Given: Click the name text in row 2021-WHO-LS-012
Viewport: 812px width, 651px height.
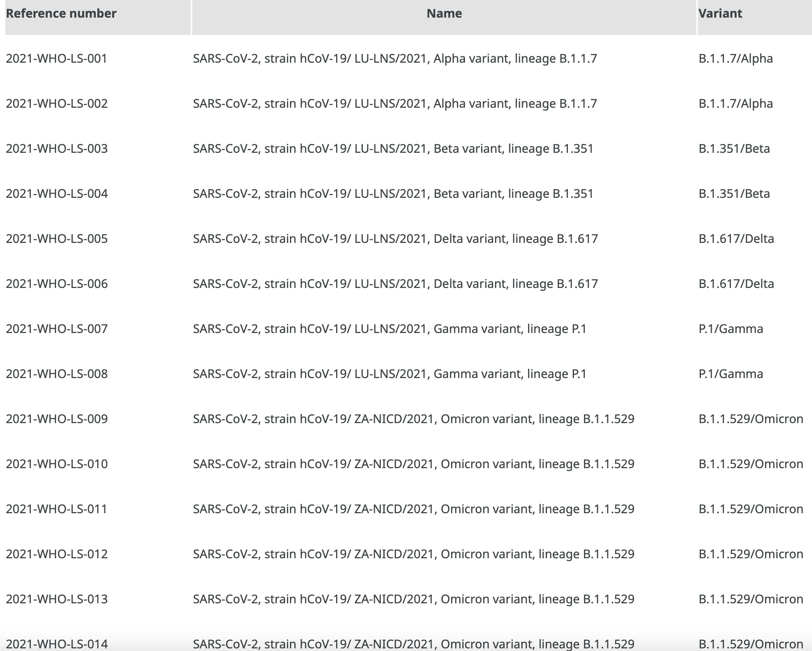Looking at the screenshot, I should tap(414, 554).
